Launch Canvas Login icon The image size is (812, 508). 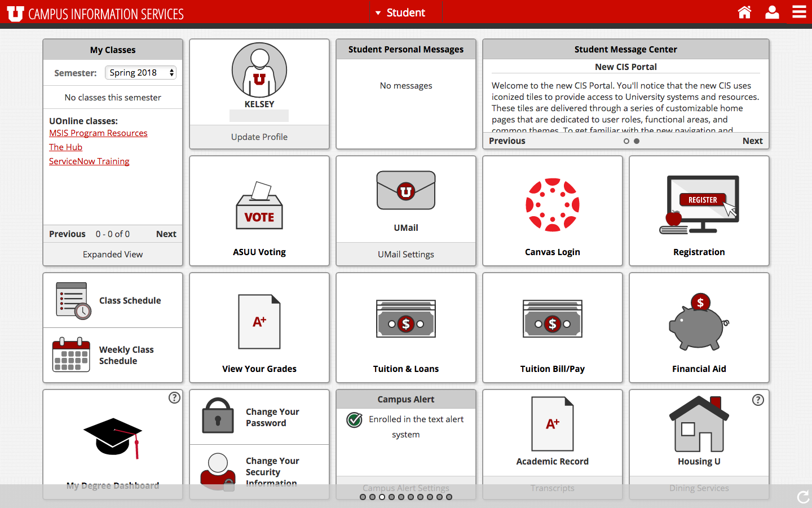553,205
